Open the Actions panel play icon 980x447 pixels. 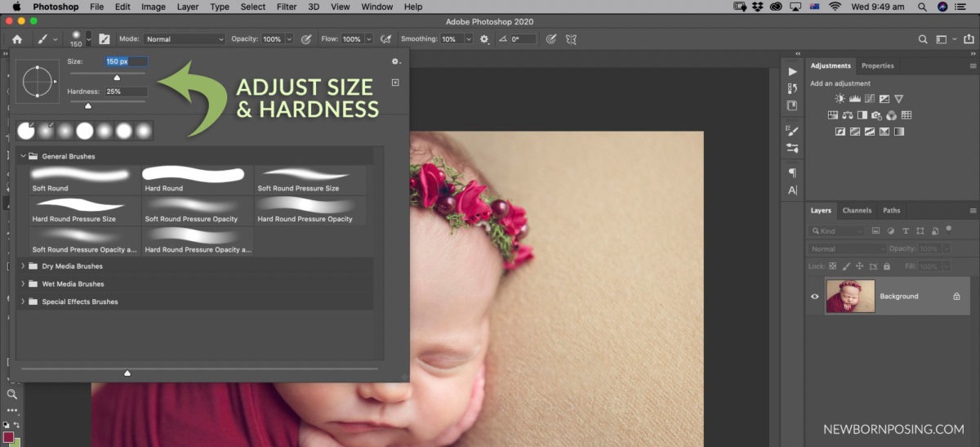coord(792,72)
